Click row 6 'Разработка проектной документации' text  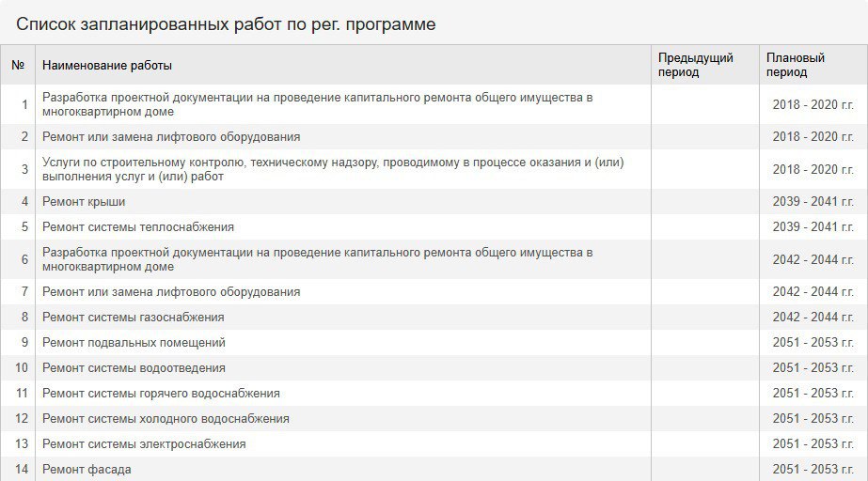317,259
